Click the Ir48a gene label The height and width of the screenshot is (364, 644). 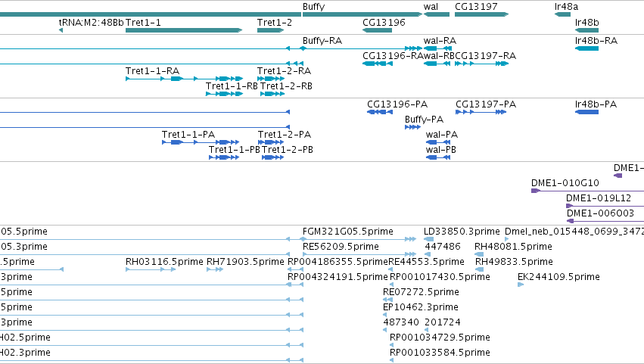click(566, 7)
